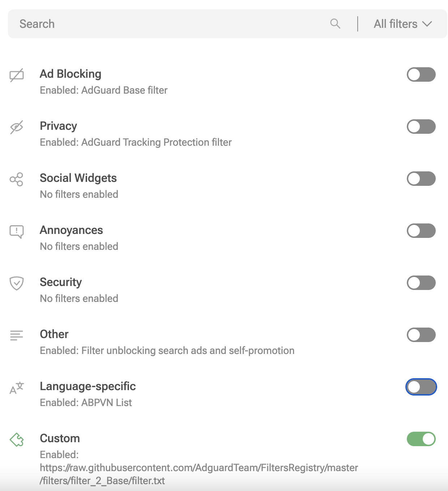Disable the Custom filters toggle
This screenshot has height=491, width=448.
coord(421,439)
